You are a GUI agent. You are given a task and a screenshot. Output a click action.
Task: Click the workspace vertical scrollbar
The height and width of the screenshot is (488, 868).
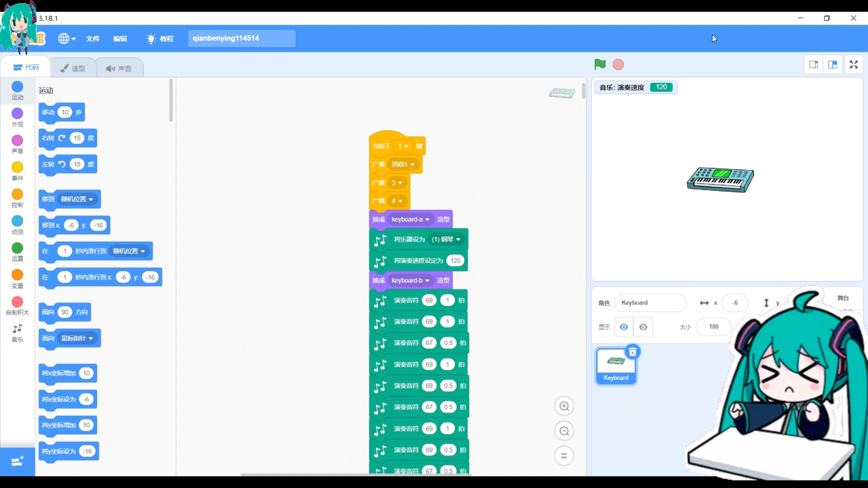583,91
